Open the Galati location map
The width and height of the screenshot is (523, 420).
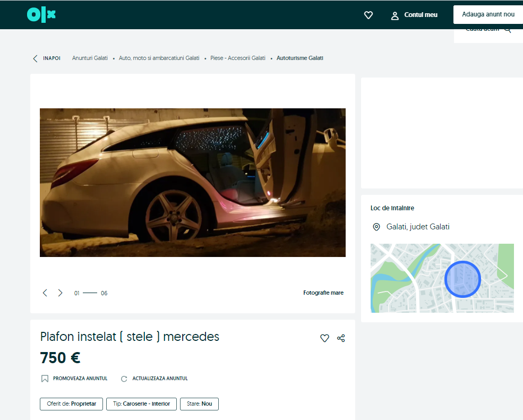click(442, 278)
